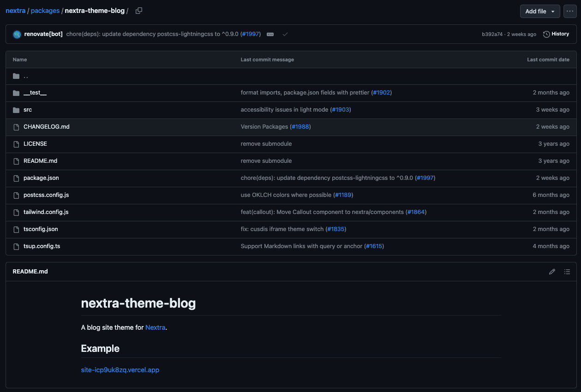Image resolution: width=581 pixels, height=392 pixels.
Task: Click the 'Last commit date' column header
Action: coord(548,59)
